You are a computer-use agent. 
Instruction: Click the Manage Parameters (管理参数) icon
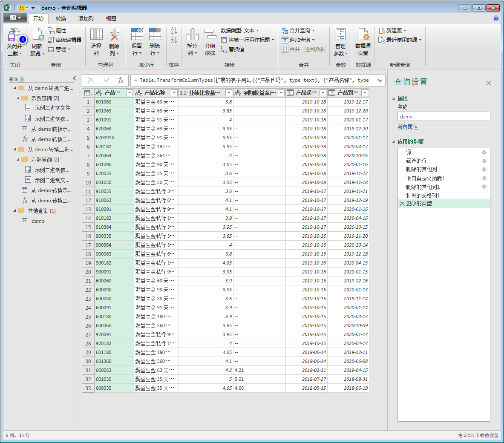pos(340,35)
